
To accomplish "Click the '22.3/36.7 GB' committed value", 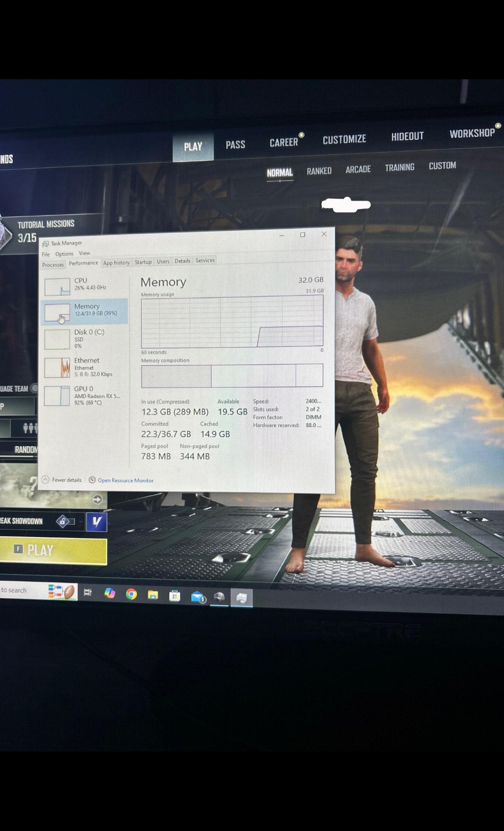I will (x=166, y=434).
